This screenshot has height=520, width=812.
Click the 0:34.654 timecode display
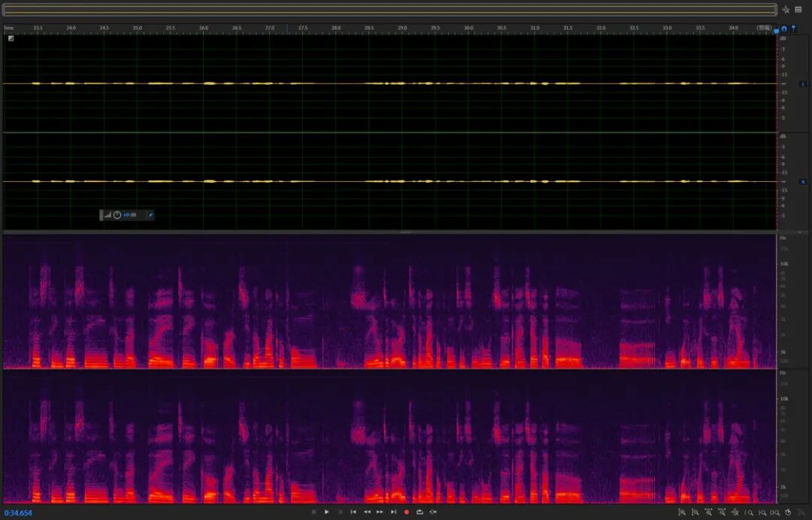tap(18, 512)
